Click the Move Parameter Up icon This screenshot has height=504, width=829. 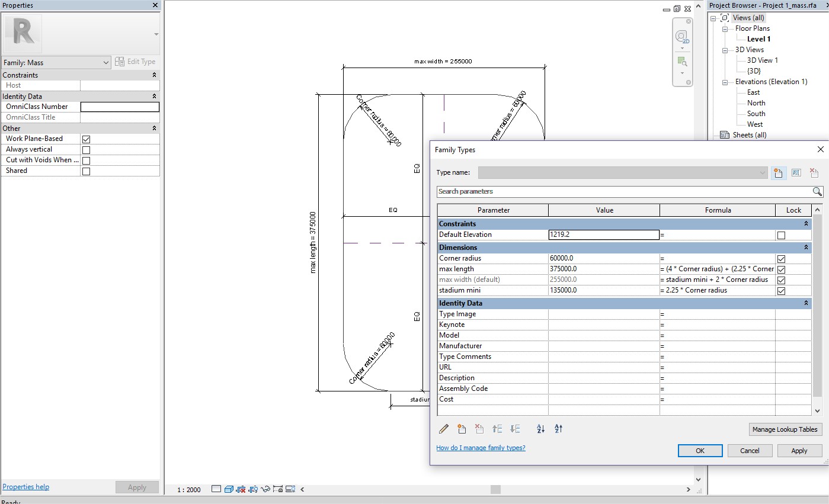coord(497,429)
